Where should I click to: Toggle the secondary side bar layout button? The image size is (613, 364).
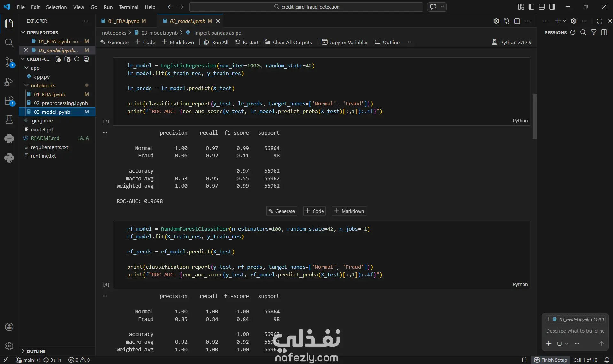(552, 7)
